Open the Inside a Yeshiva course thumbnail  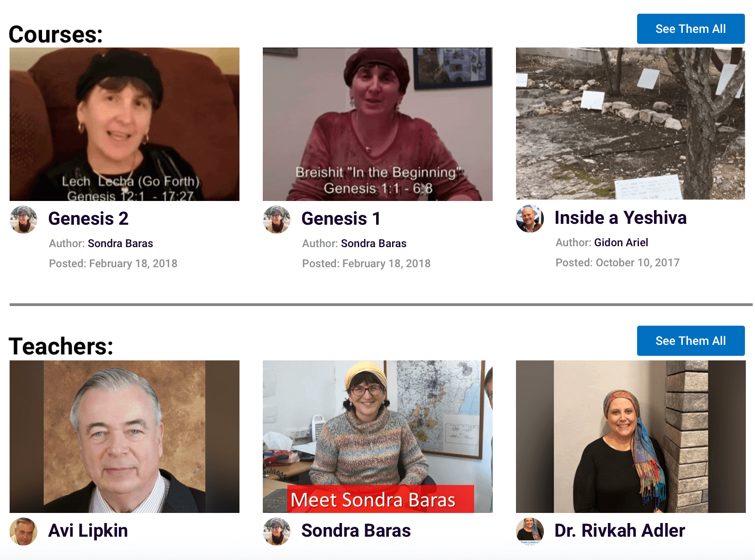pos(630,123)
